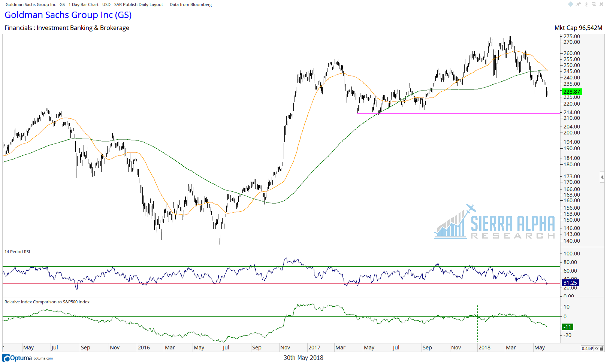The image size is (607, 364).
Task: Click the 14 Period RSI label
Action: 17,252
